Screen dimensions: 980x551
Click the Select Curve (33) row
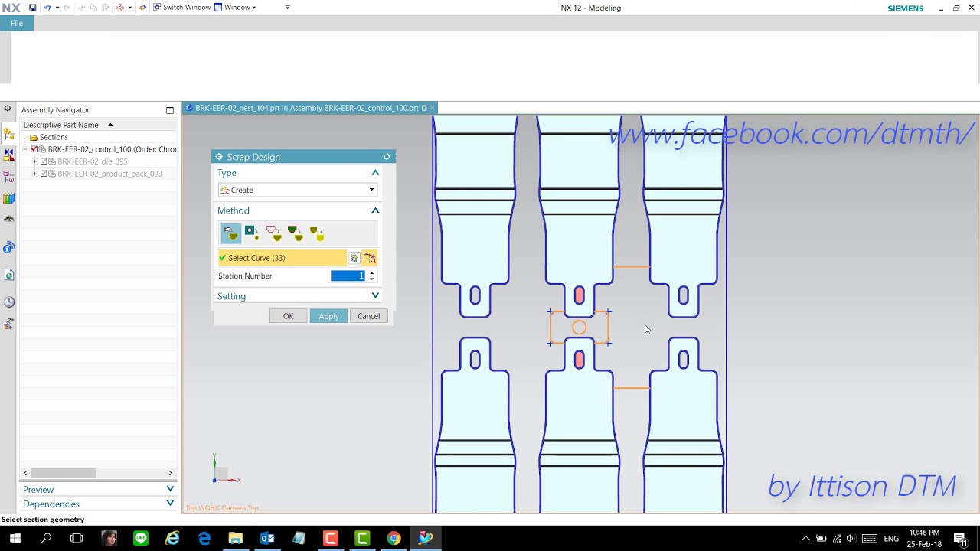coord(282,258)
